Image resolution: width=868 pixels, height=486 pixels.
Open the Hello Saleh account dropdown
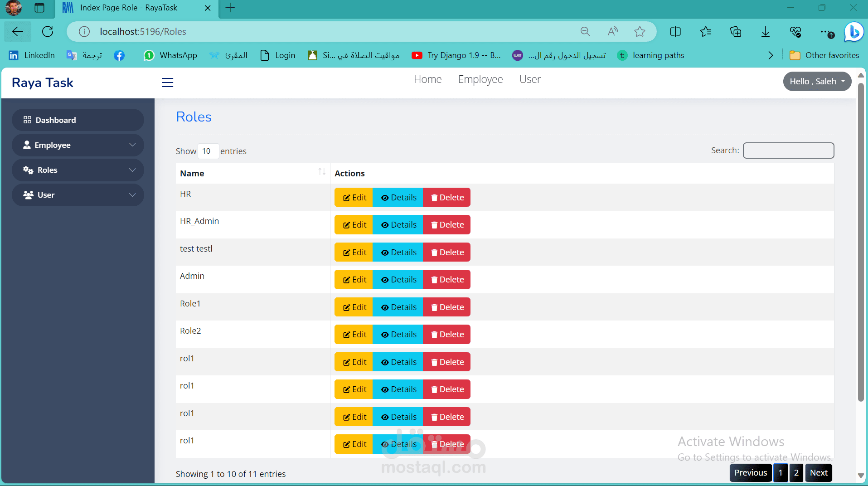[816, 81]
